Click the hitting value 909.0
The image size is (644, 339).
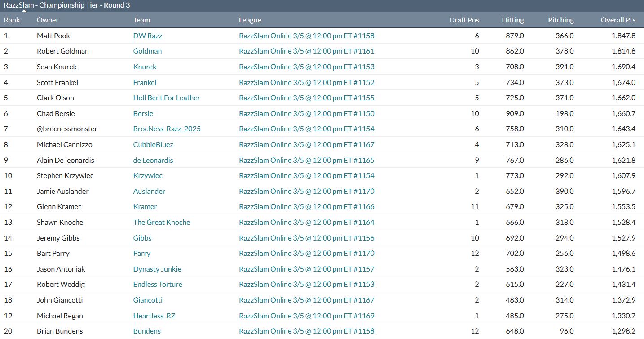click(x=515, y=113)
